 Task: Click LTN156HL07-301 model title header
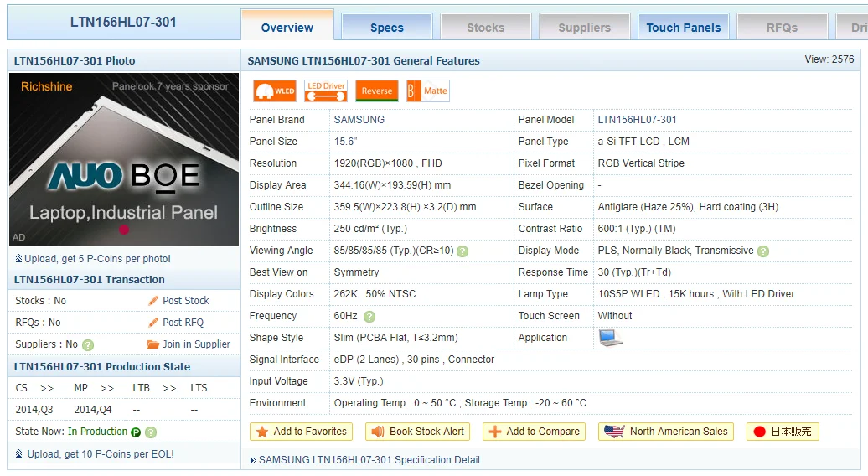(123, 22)
